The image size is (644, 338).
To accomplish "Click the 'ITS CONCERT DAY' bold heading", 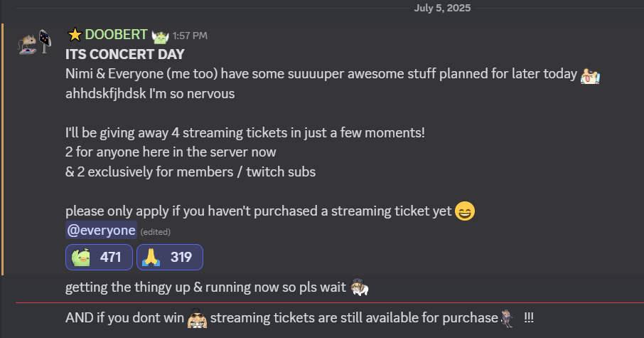I will [125, 55].
